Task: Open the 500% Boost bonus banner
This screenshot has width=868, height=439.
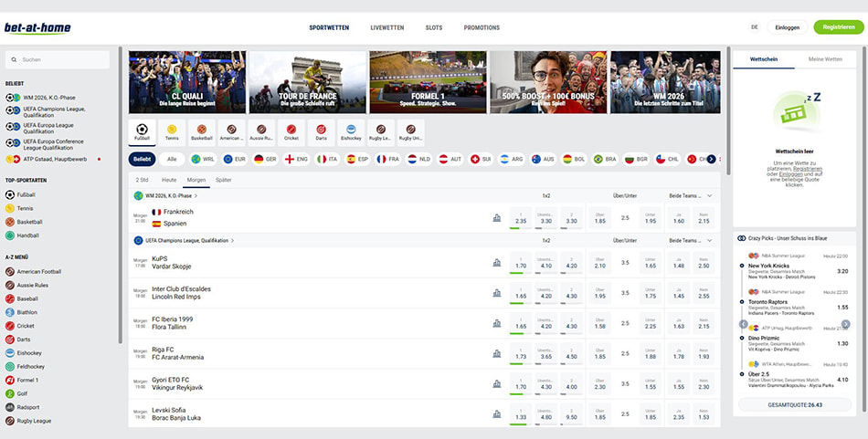Action: click(548, 82)
